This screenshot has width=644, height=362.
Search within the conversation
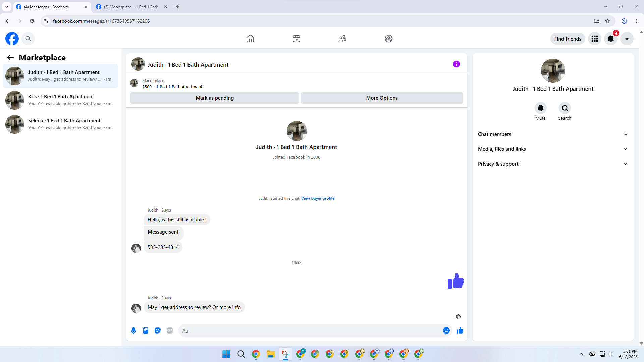pos(565,108)
